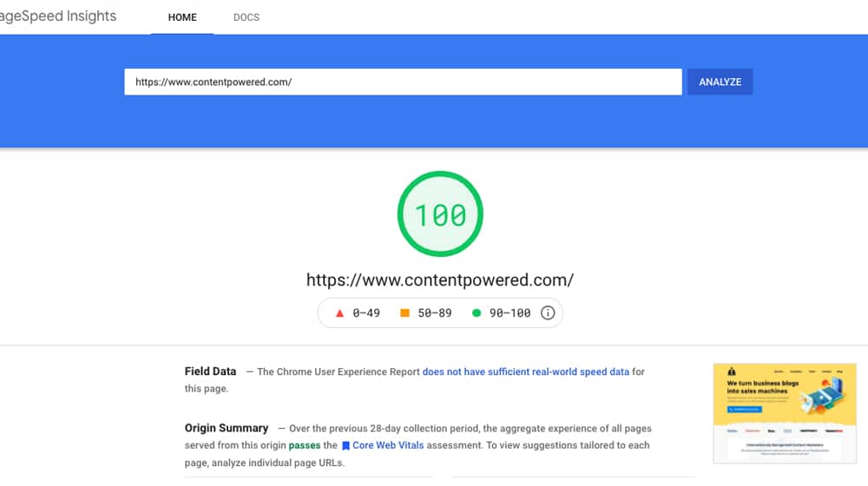Click the PageSpeed Insights logo text

point(58,16)
